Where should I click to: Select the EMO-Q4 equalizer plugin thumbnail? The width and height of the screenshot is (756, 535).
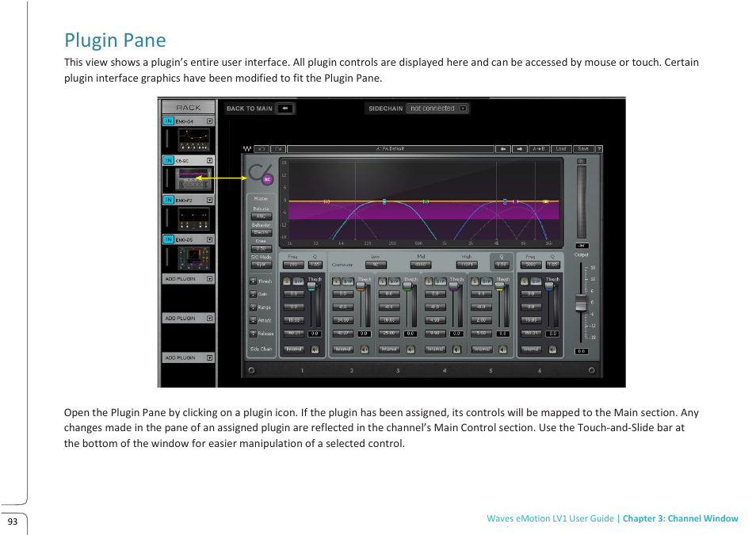193,139
